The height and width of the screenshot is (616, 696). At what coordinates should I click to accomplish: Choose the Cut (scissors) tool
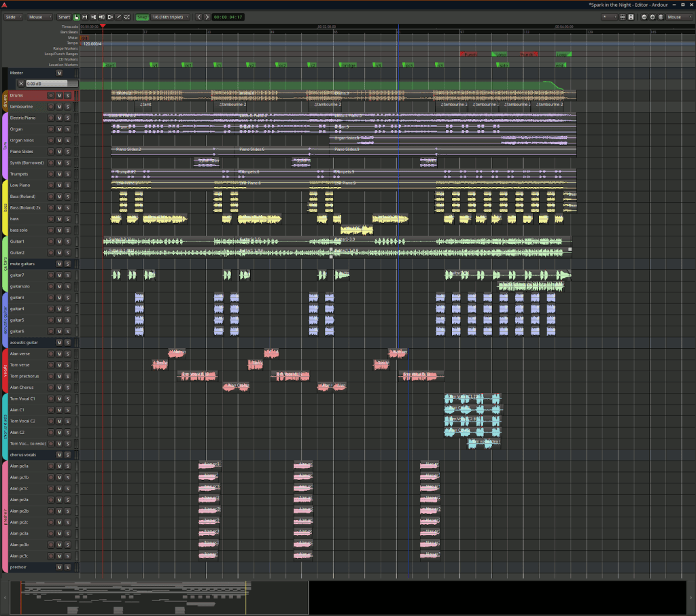pyautogui.click(x=94, y=17)
